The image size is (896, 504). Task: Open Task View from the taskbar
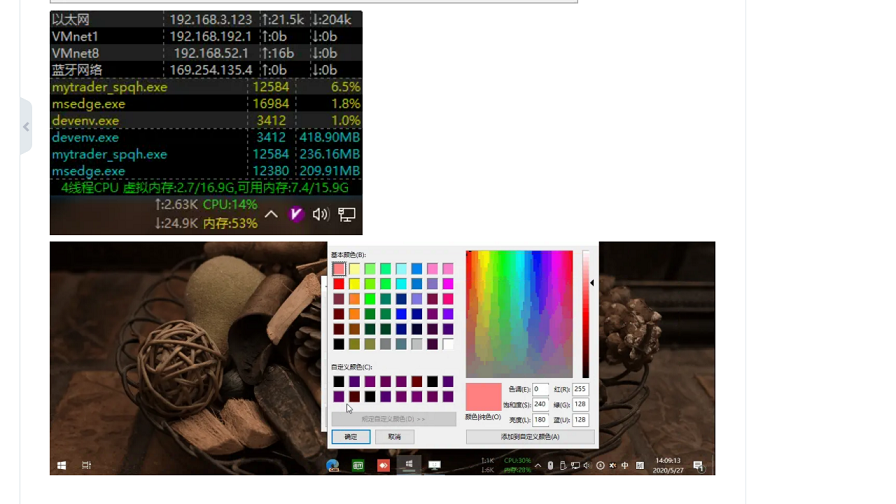point(86,465)
